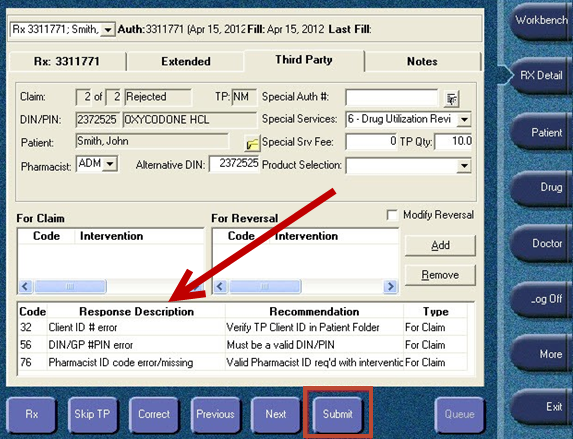Open the Doctor side button

click(540, 243)
